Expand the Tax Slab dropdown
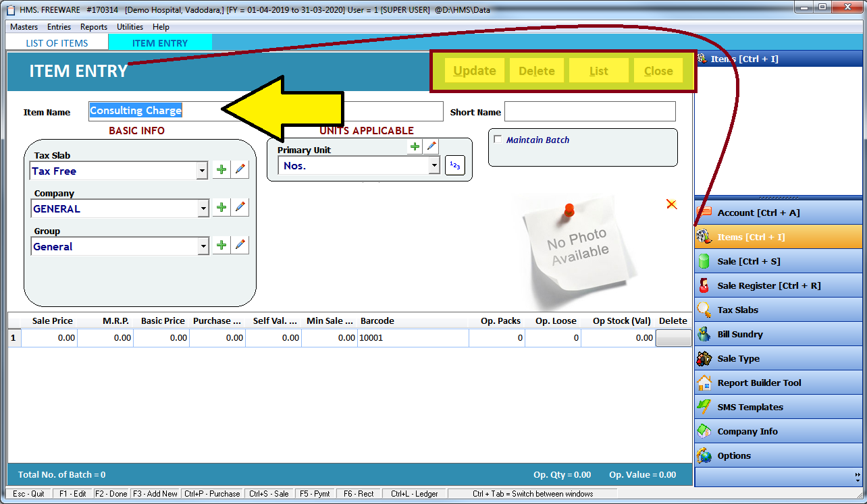The image size is (867, 504). pyautogui.click(x=201, y=171)
